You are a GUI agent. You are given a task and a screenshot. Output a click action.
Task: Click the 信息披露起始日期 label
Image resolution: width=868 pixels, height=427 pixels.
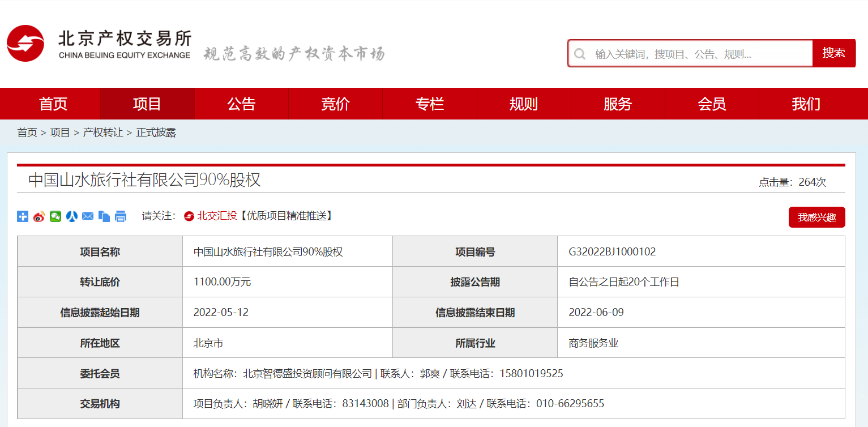click(x=100, y=313)
